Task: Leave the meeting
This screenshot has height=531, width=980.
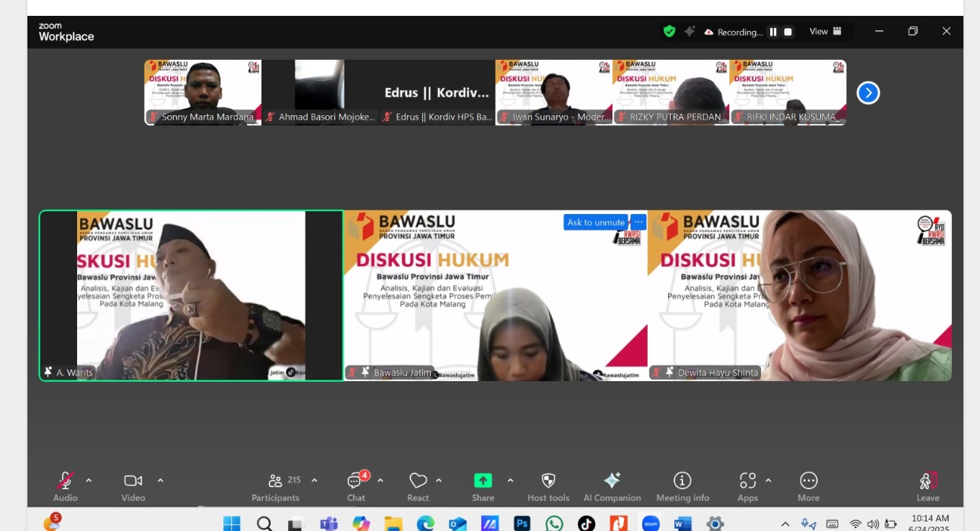Action: pos(927,486)
